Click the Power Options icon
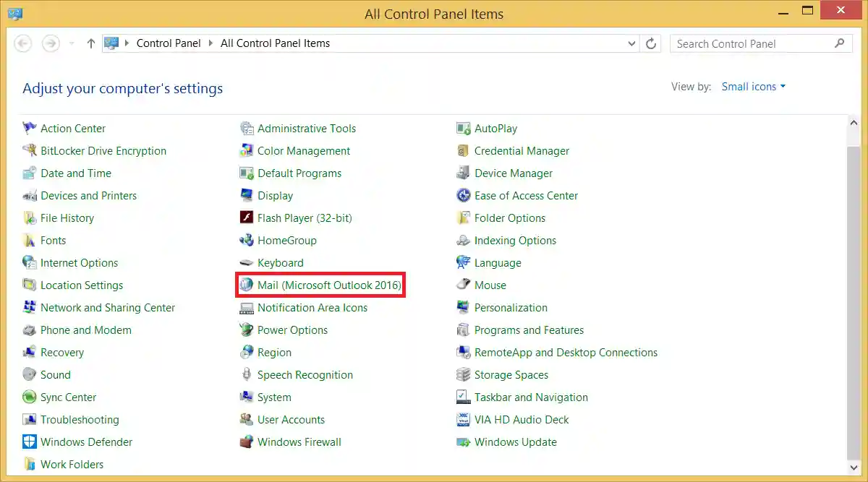This screenshot has height=482, width=868. click(246, 330)
